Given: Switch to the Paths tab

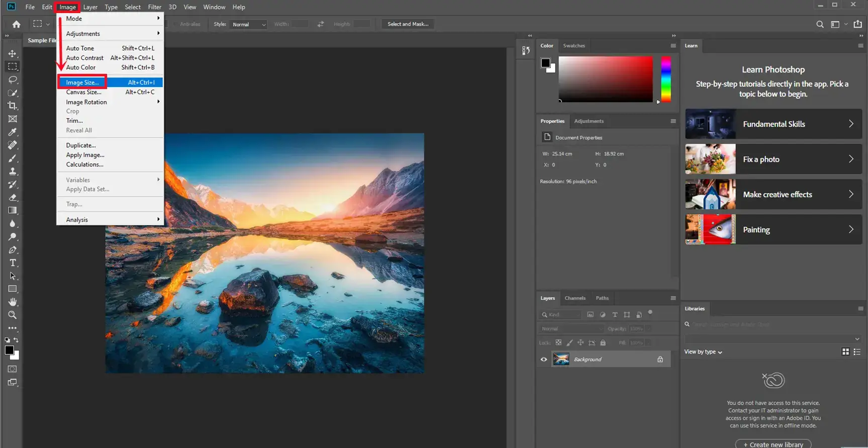Looking at the screenshot, I should (x=602, y=298).
